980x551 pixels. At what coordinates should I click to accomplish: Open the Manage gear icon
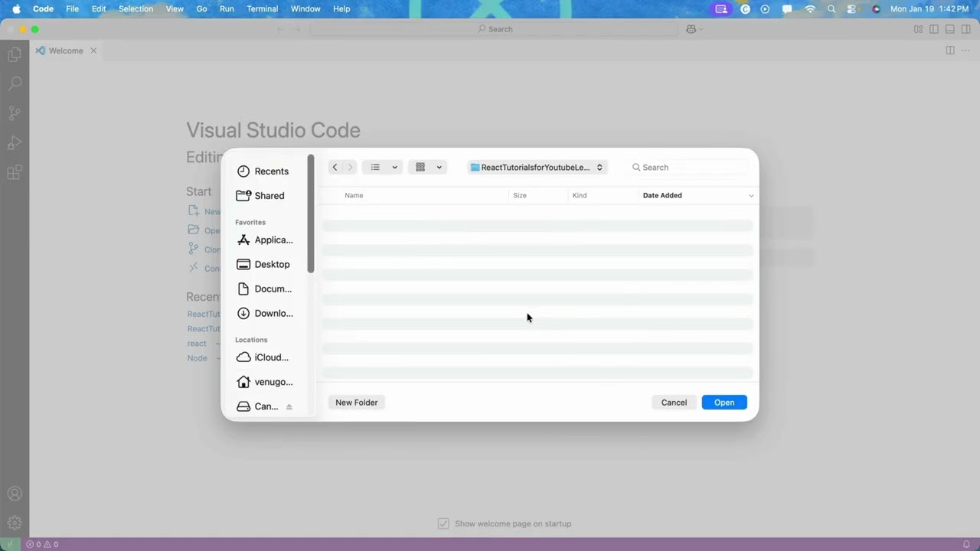[14, 523]
